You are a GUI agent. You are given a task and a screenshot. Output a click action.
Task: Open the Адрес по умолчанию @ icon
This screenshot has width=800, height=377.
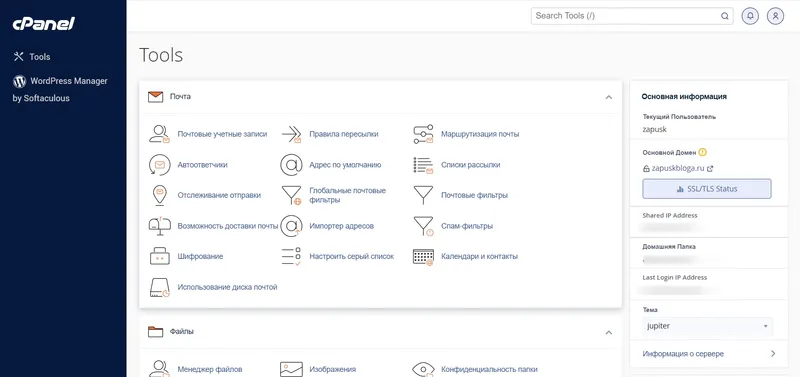click(291, 165)
